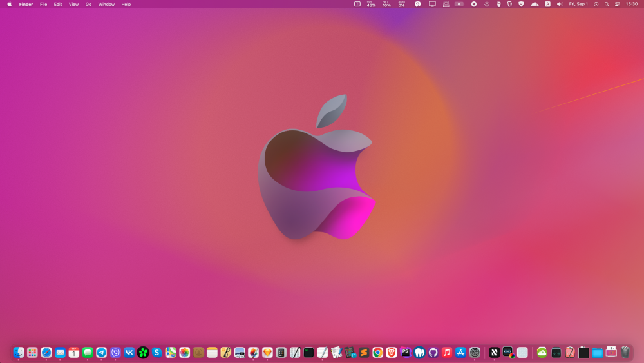Open Preview app in the Dock

(240, 352)
